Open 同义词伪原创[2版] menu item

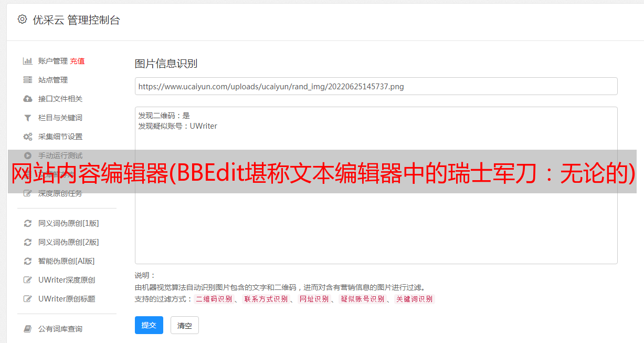coord(68,242)
